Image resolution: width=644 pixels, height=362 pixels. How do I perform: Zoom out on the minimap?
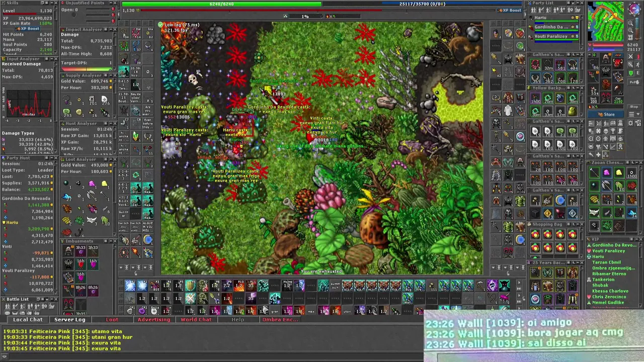click(x=630, y=23)
